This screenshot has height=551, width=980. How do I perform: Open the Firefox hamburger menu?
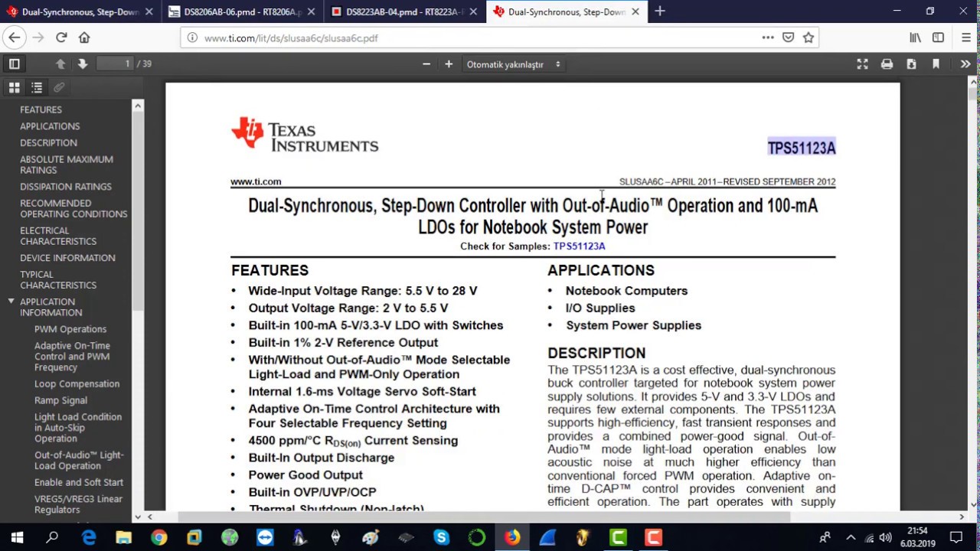965,37
